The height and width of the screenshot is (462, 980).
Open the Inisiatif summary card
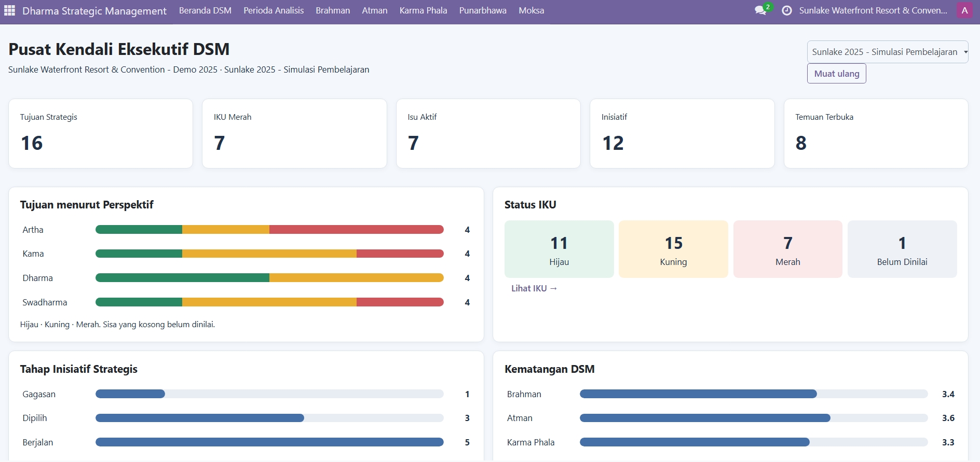pyautogui.click(x=682, y=133)
